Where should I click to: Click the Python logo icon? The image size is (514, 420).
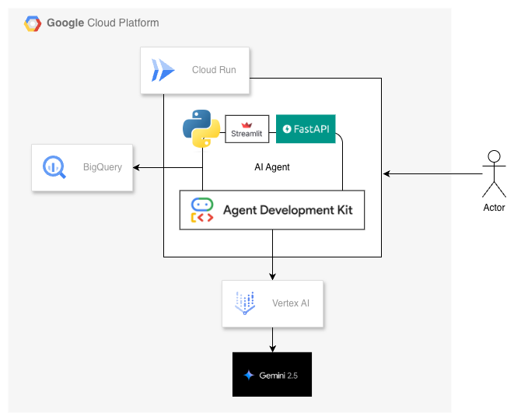click(x=201, y=128)
